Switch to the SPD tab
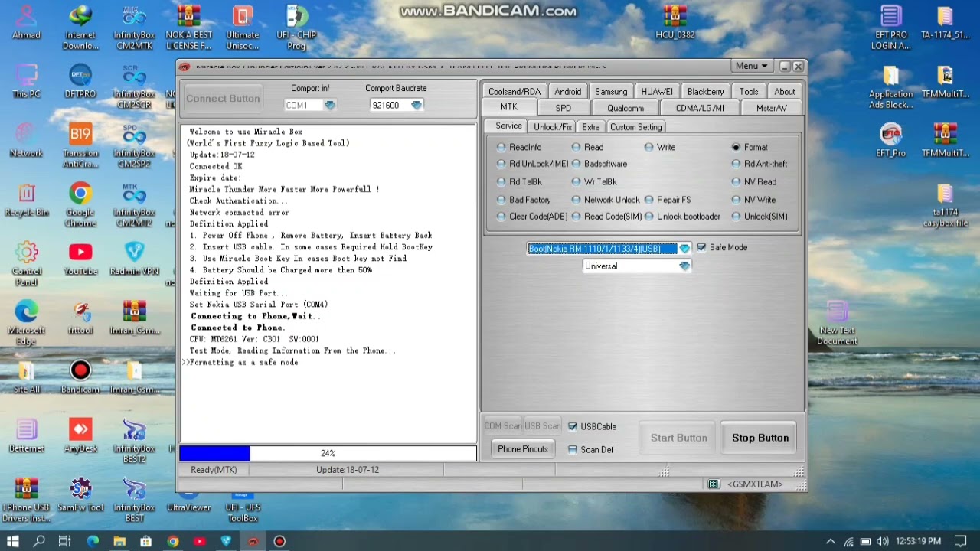 point(563,108)
